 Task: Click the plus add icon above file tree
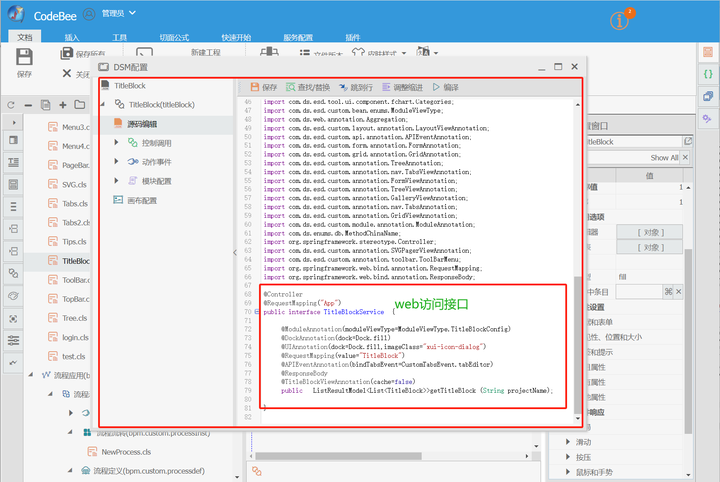63,105
